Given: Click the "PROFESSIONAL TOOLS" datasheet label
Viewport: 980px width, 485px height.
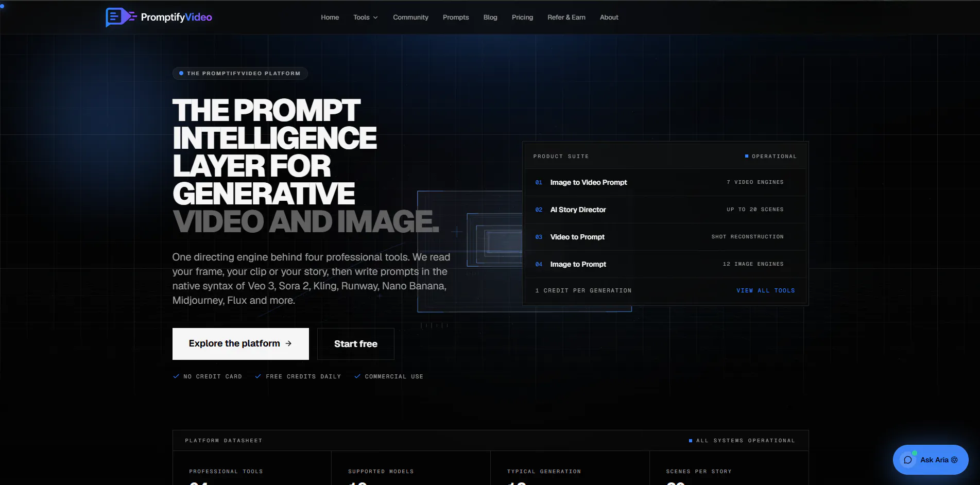Looking at the screenshot, I should click(x=226, y=472).
